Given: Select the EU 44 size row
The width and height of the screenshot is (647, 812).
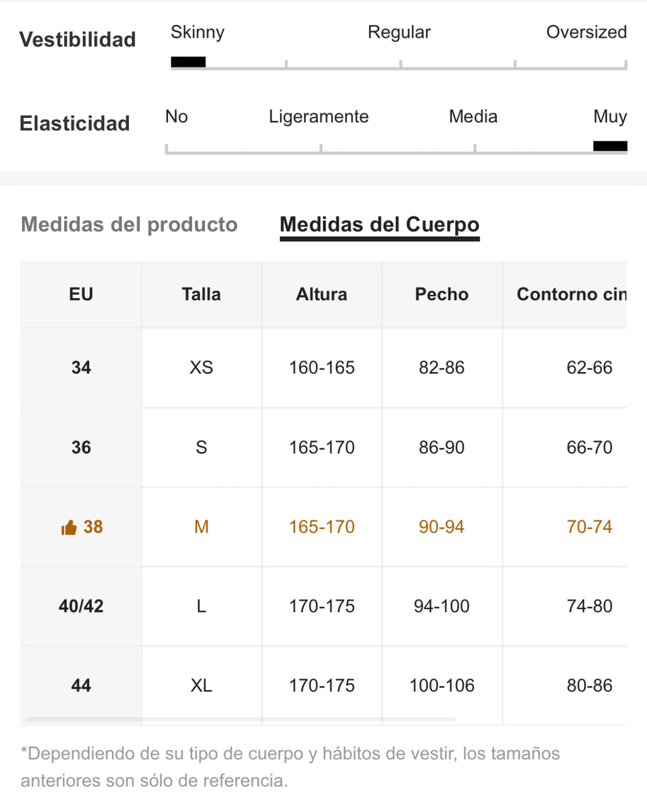Looking at the screenshot, I should click(323, 686).
